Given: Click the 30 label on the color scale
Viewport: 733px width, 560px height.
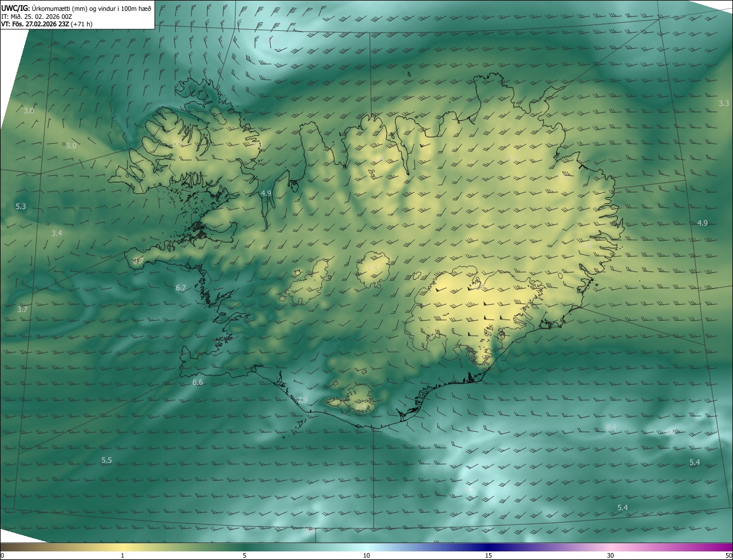Looking at the screenshot, I should tap(610, 555).
